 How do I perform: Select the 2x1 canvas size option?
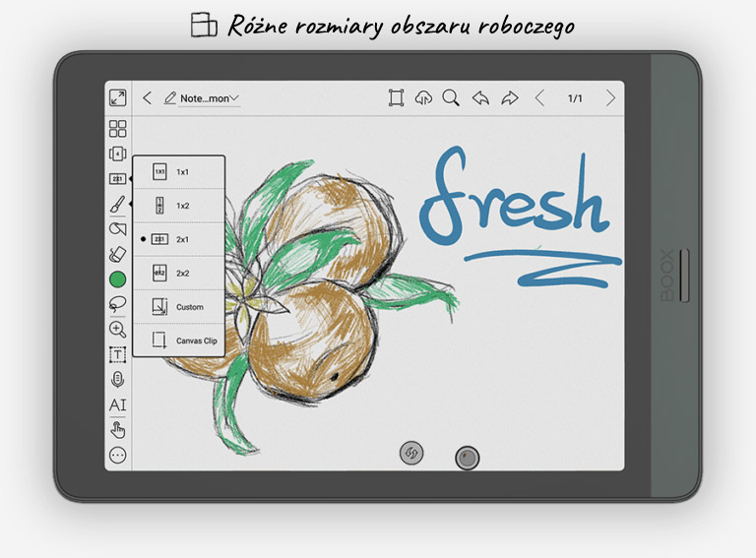178,239
